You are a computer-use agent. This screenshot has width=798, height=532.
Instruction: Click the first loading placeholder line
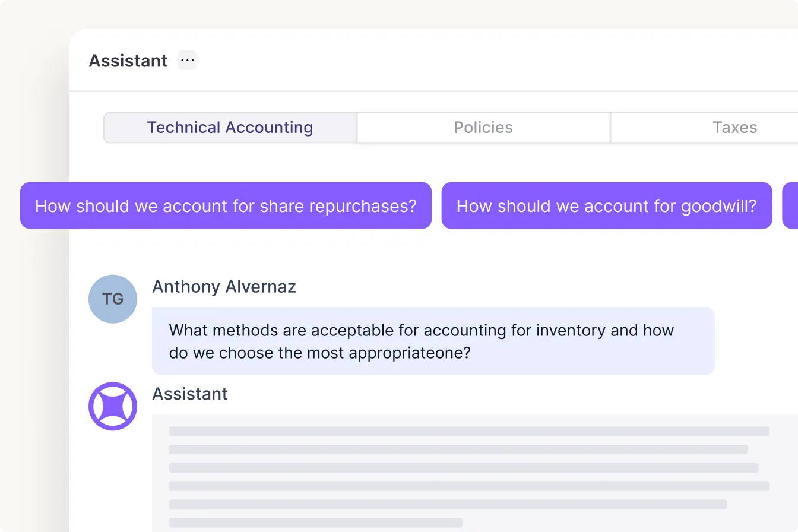(469, 431)
